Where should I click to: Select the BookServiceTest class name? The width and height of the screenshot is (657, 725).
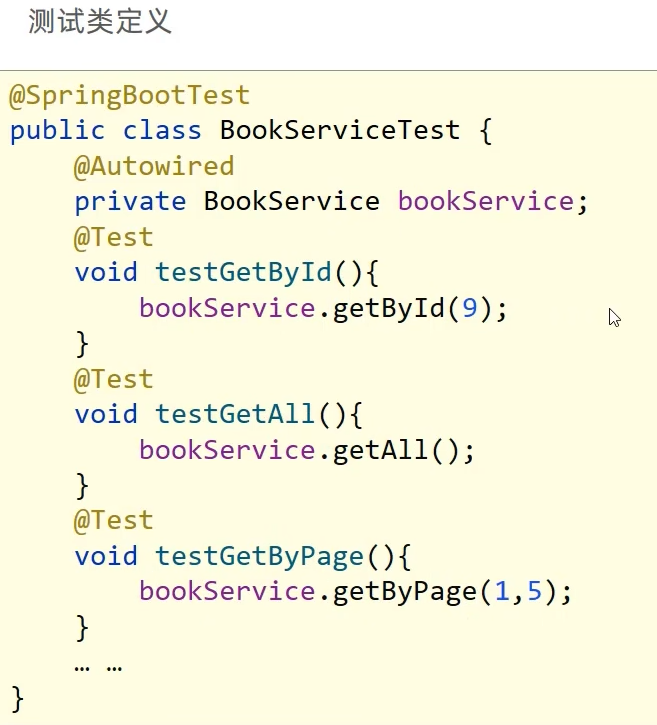[x=340, y=131]
